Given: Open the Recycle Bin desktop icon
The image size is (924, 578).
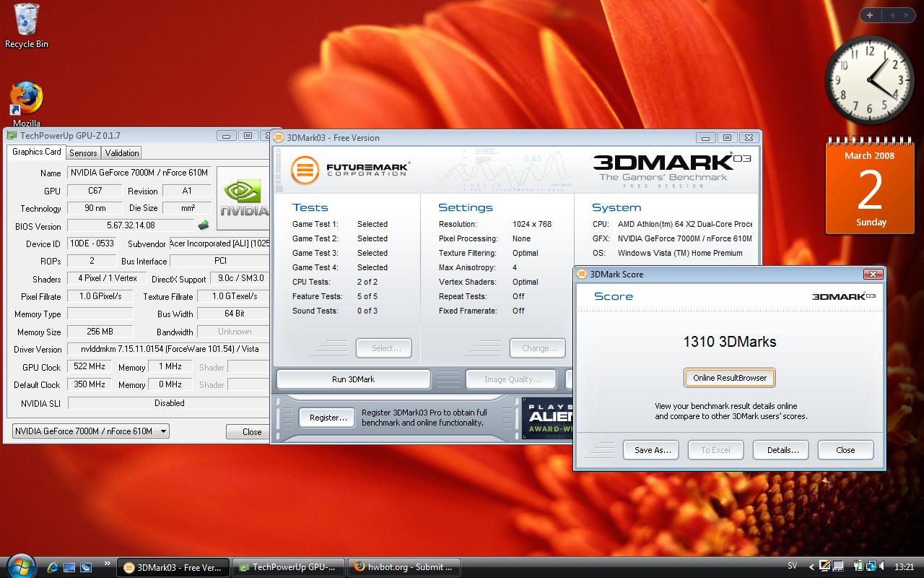Looking at the screenshot, I should (27, 27).
